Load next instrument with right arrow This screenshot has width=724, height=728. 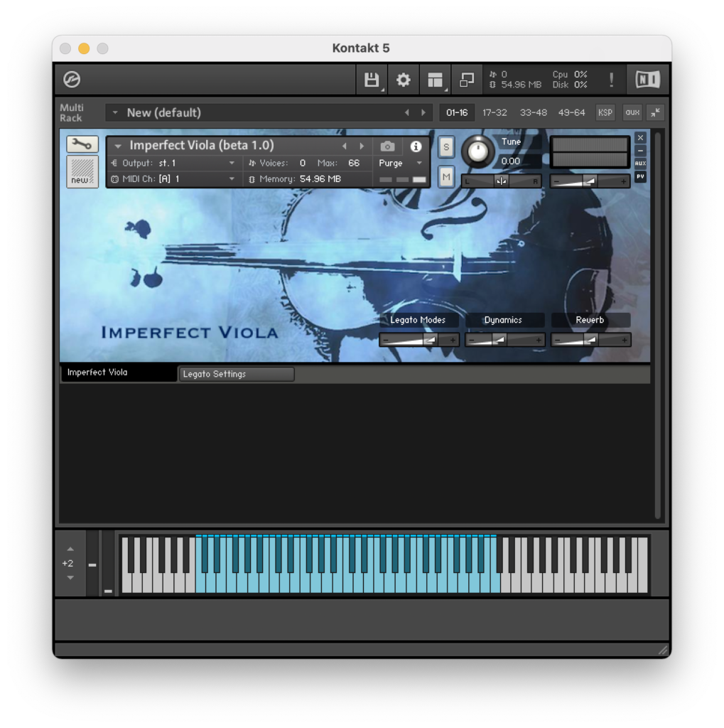(x=362, y=146)
